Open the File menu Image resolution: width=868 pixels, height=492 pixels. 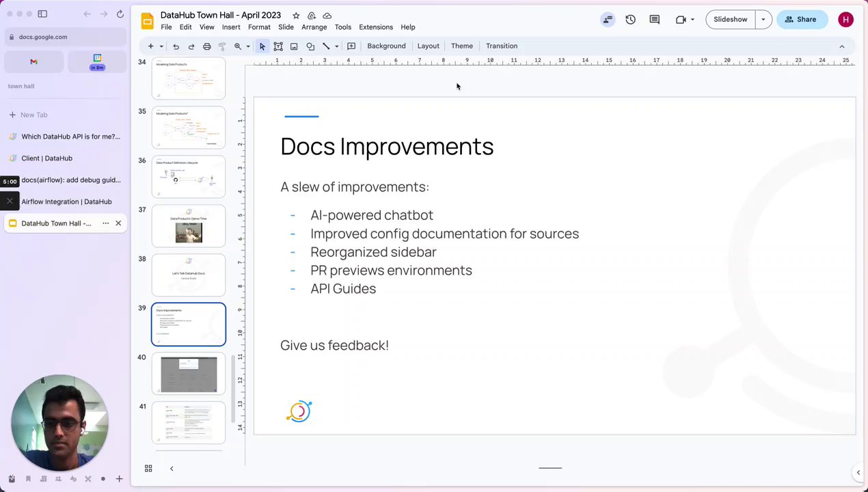tap(166, 27)
